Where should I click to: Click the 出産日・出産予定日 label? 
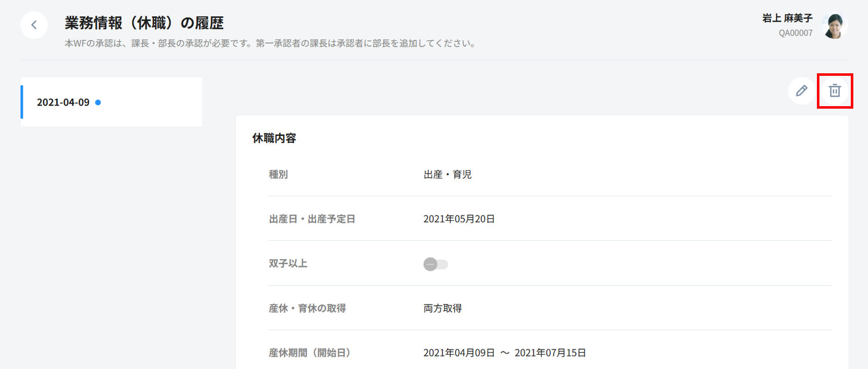(312, 219)
